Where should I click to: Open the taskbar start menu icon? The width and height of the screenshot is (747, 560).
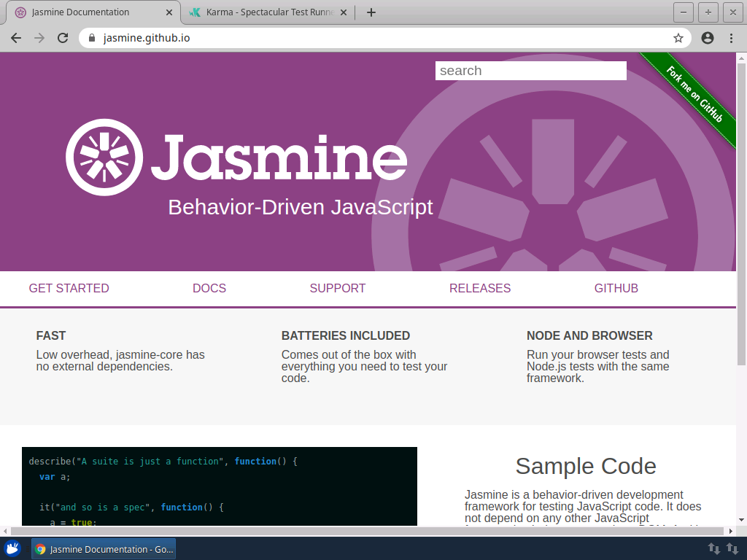click(12, 548)
